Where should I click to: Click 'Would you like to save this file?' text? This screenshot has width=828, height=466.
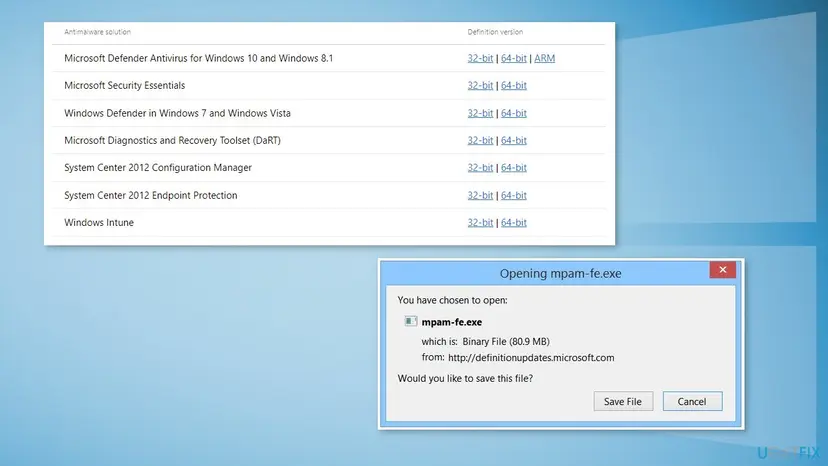465,378
